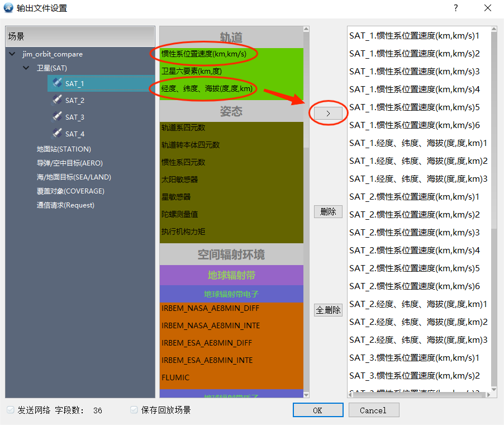Click the 全删除 button
504x425 pixels.
pos(328,310)
